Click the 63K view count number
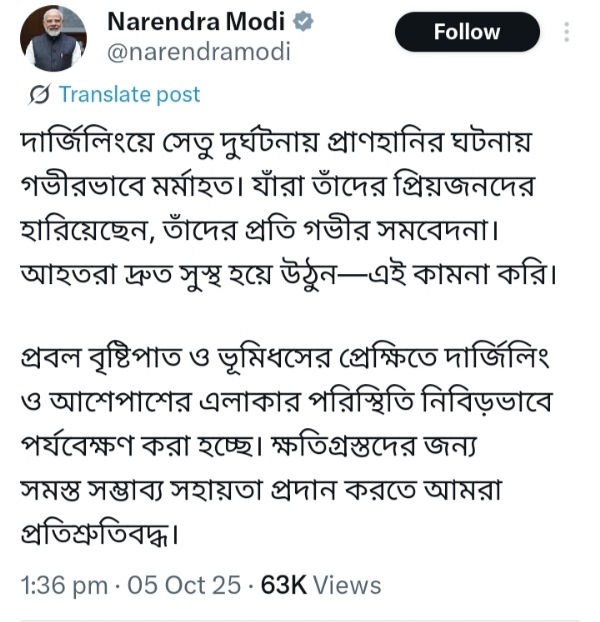Screen dimensions: 600x622 283,585
